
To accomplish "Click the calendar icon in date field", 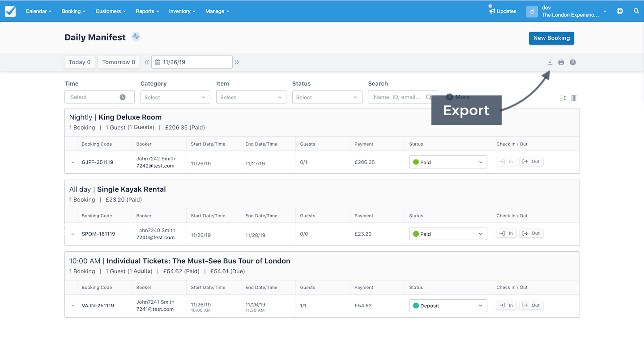I will coord(158,62).
